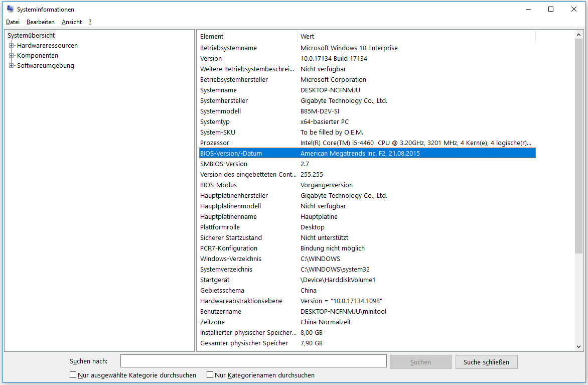Select Gesamter physischer Speicher row
This screenshot has height=385, width=588.
(x=367, y=343)
